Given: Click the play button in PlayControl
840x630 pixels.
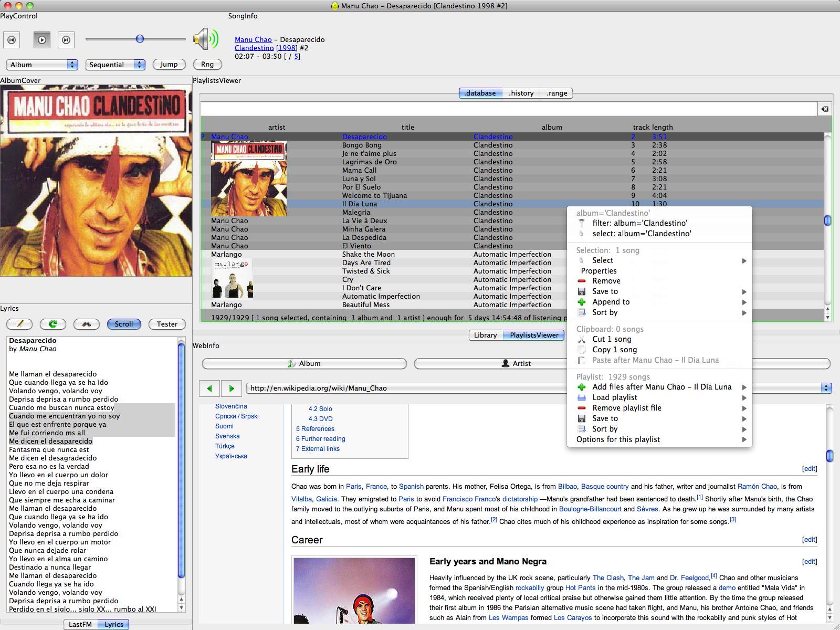Looking at the screenshot, I should (42, 40).
